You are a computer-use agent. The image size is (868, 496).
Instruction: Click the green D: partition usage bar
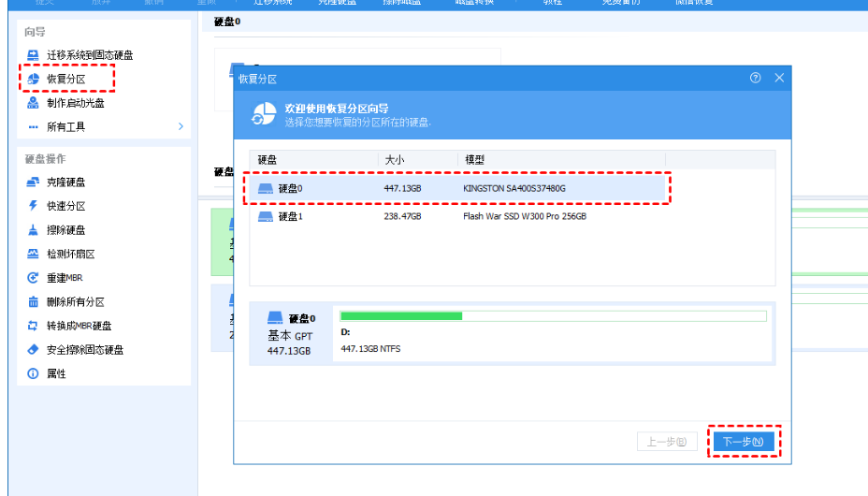coord(401,316)
